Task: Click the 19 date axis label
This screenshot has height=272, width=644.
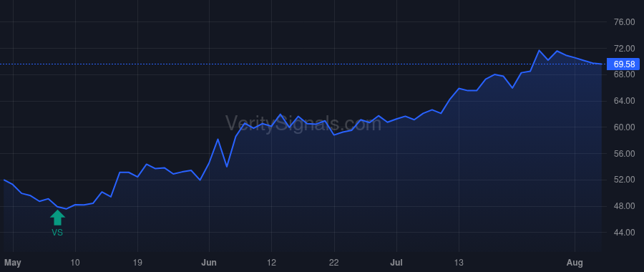Action: click(137, 263)
